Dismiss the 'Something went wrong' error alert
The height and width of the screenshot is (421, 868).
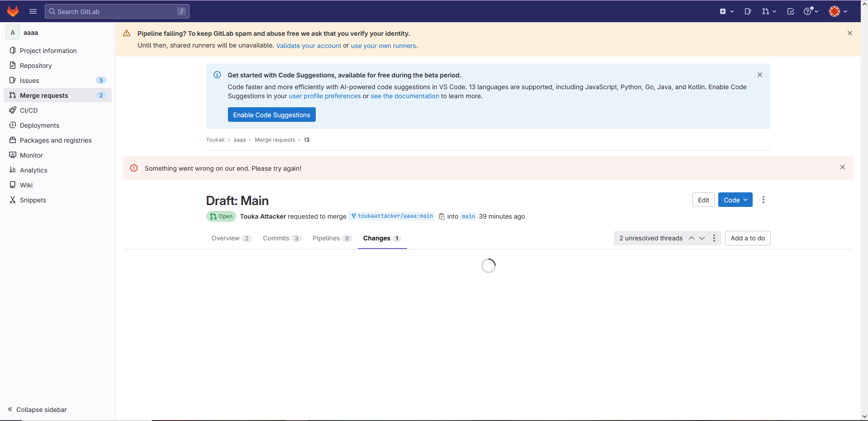[x=842, y=167]
